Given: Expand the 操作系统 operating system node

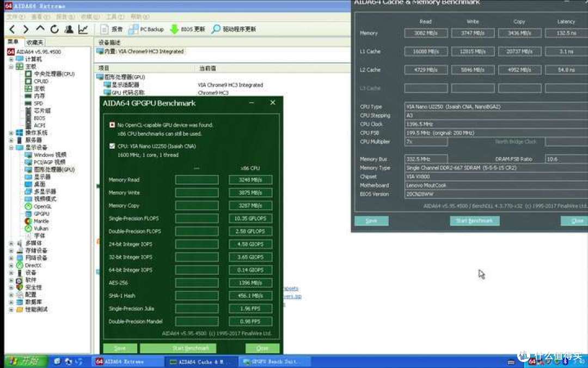Looking at the screenshot, I should [x=11, y=133].
